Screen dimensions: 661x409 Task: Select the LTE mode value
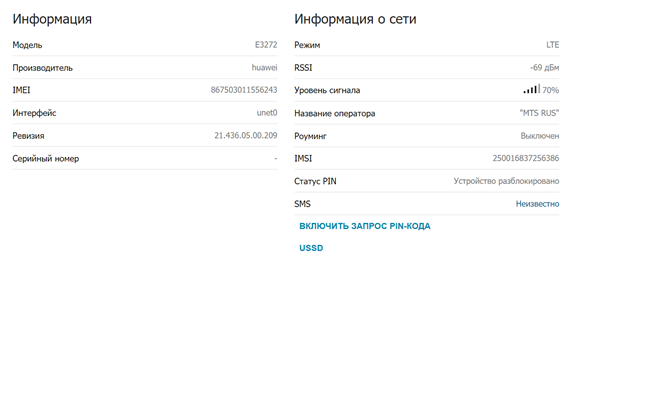point(552,45)
